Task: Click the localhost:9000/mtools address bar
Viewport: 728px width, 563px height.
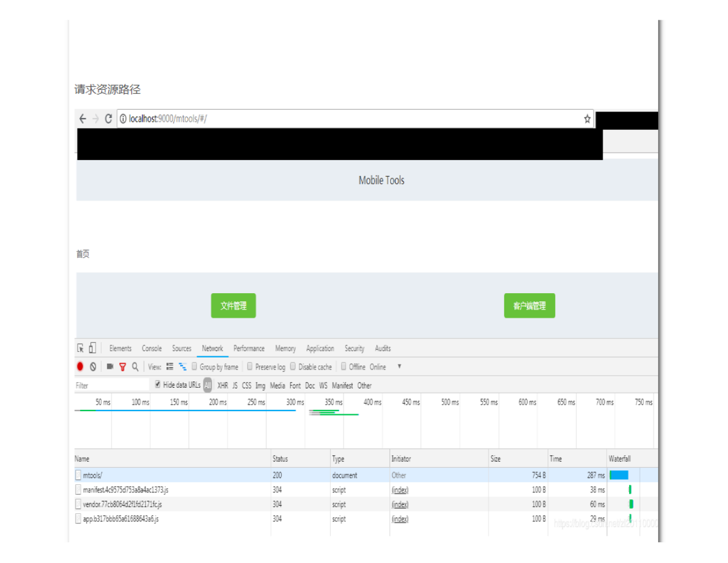Action: 355,119
